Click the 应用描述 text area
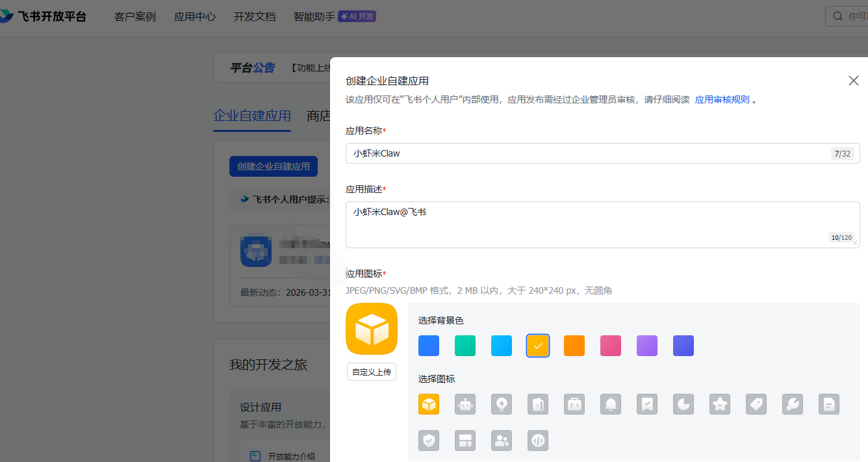Image resolution: width=868 pixels, height=462 pixels. click(603, 225)
